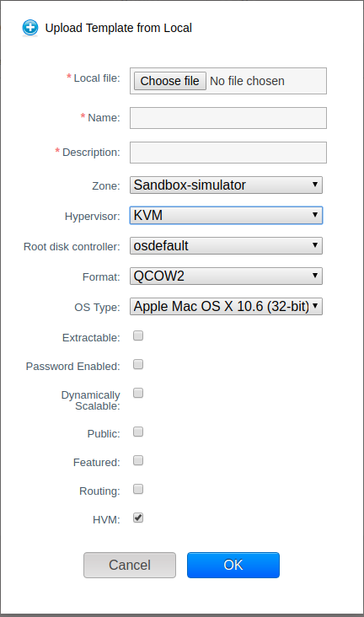This screenshot has width=364, height=617.
Task: Click the 'OS Type:' label
Action: click(x=97, y=308)
